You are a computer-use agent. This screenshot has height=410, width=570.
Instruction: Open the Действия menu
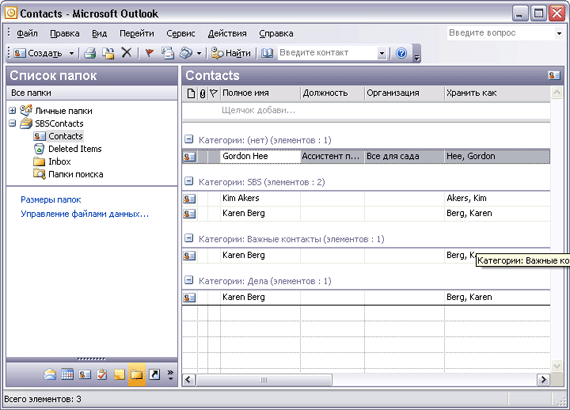[227, 33]
